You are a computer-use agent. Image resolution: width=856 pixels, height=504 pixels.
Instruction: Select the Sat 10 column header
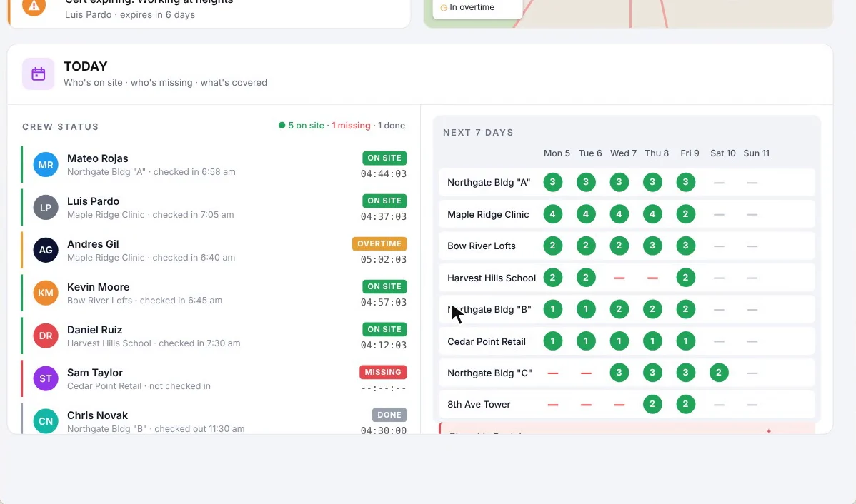[x=723, y=153]
